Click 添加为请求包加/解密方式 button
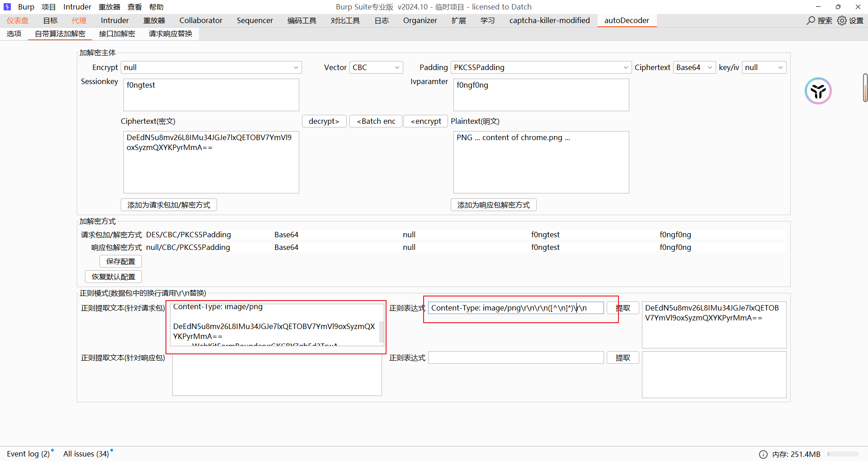Viewport: 868px width, 461px height. pyautogui.click(x=169, y=205)
